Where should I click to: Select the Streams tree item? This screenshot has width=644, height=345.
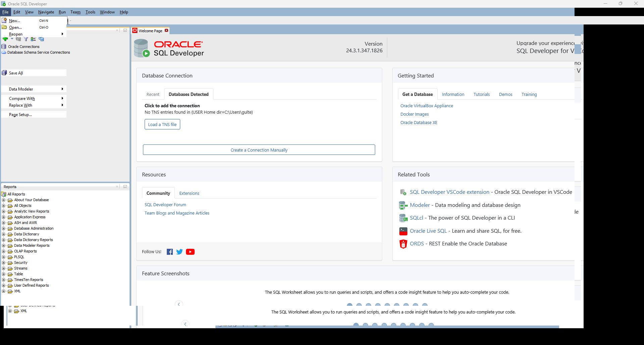[x=21, y=268]
